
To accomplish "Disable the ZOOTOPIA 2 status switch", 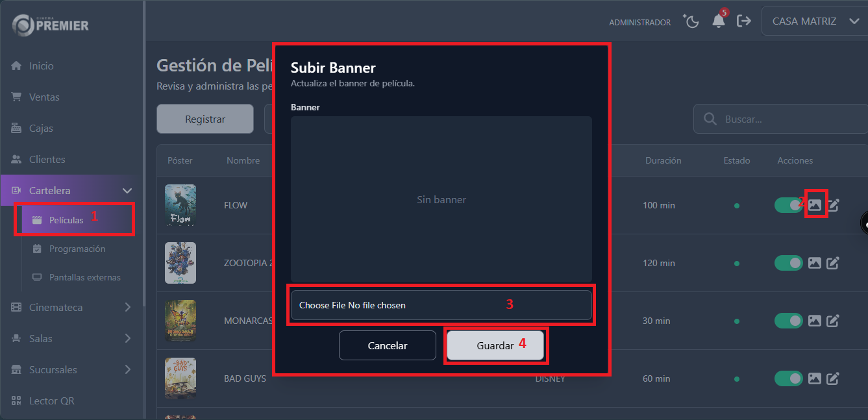I will click(788, 263).
